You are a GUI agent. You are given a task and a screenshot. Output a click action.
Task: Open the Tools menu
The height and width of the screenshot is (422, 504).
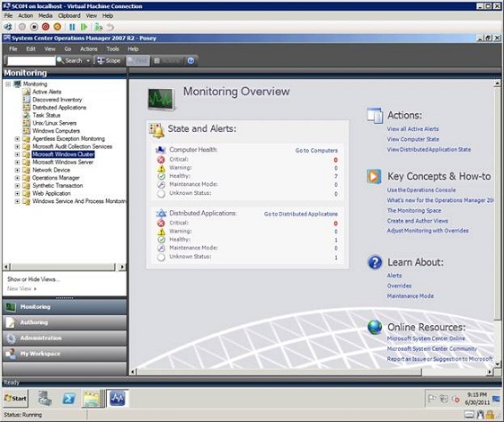pyautogui.click(x=113, y=48)
